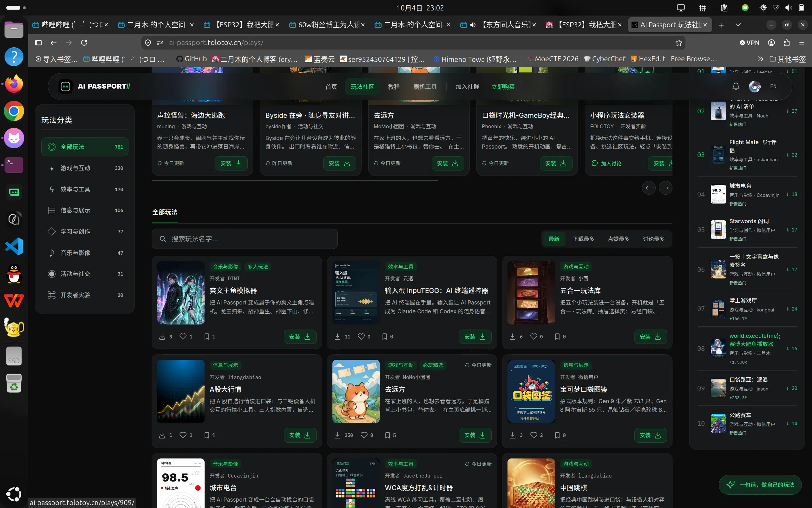Bookmark the 五合一玩法库 card
The width and height of the screenshot is (812, 508).
coord(557,336)
